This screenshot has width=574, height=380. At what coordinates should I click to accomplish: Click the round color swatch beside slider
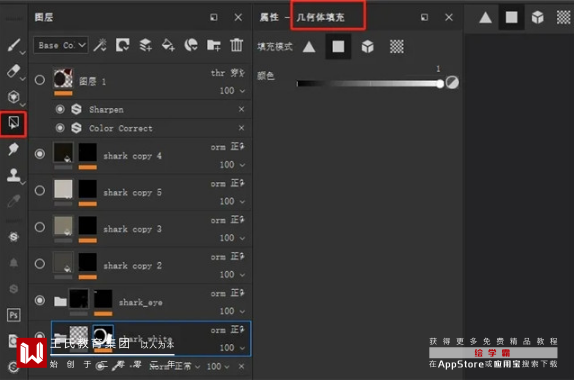[x=452, y=82]
